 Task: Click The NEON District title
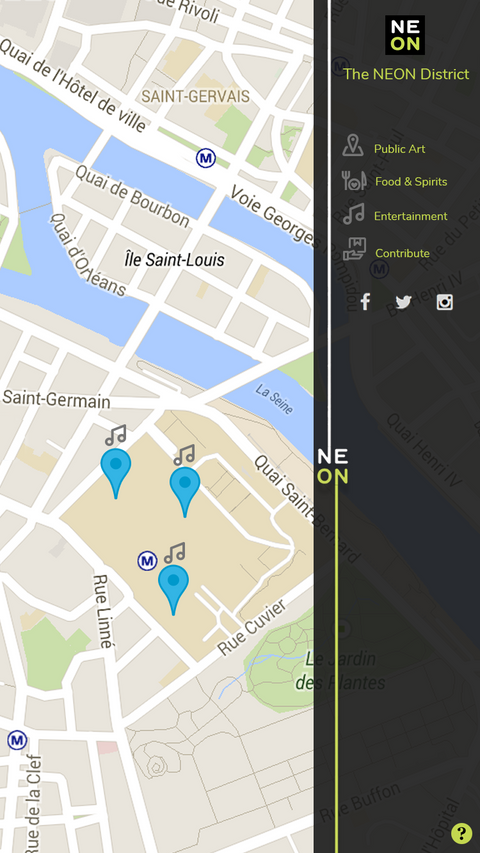click(x=406, y=74)
